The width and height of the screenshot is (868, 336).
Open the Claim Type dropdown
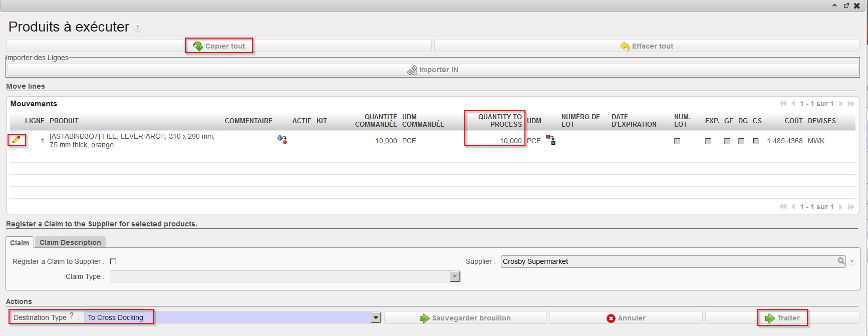(x=455, y=276)
